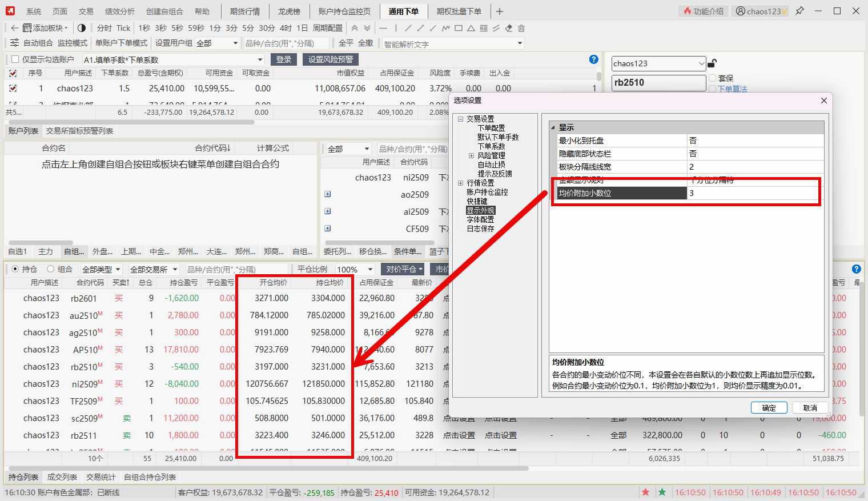The width and height of the screenshot is (868, 501).
Task: Click the back arrow in the toolbar
Action: [x=14, y=28]
